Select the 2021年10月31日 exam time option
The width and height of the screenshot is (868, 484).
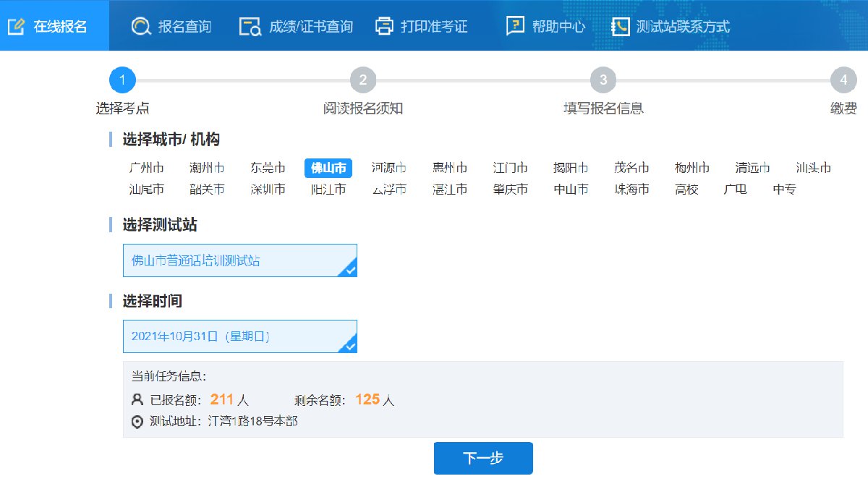[239, 336]
